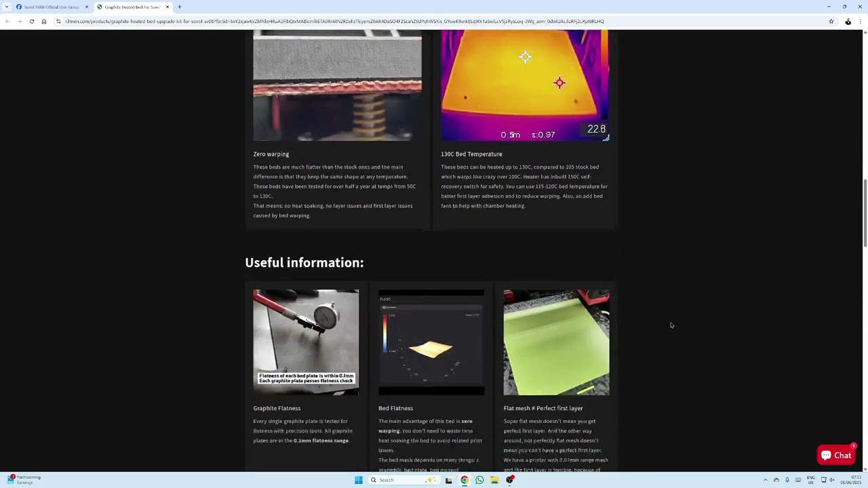Screen dimensions: 868x488
Task: Select the Graphite Heated Bed tab
Action: click(x=133, y=7)
